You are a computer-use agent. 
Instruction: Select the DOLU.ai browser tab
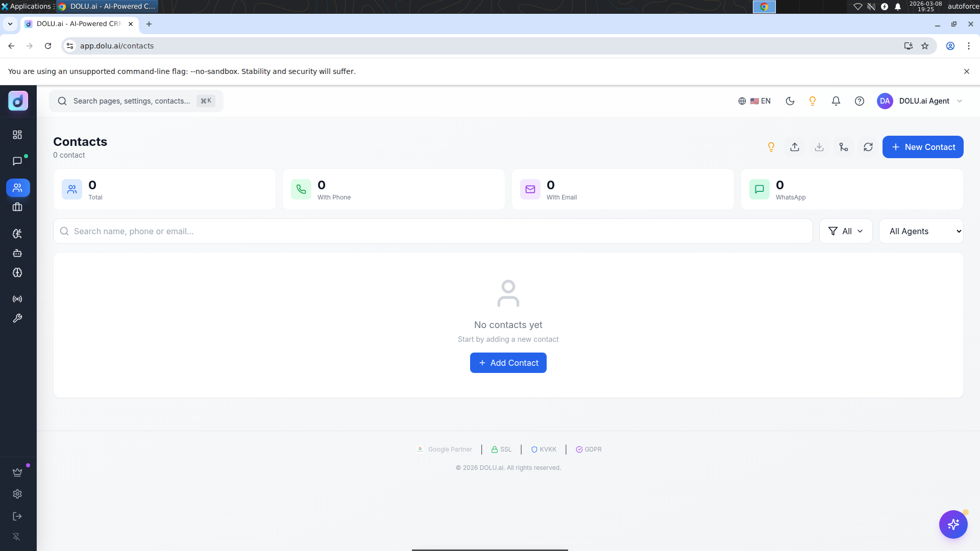coord(79,24)
